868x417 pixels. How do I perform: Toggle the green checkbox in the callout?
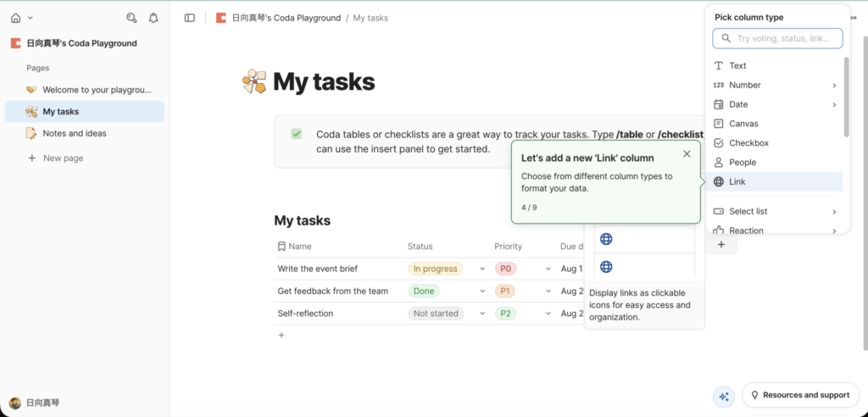297,134
